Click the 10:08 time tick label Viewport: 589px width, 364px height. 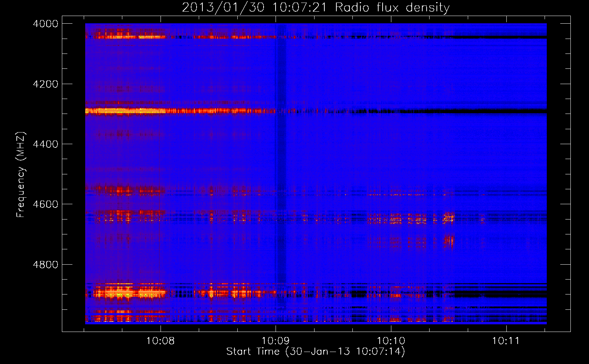pyautogui.click(x=160, y=341)
